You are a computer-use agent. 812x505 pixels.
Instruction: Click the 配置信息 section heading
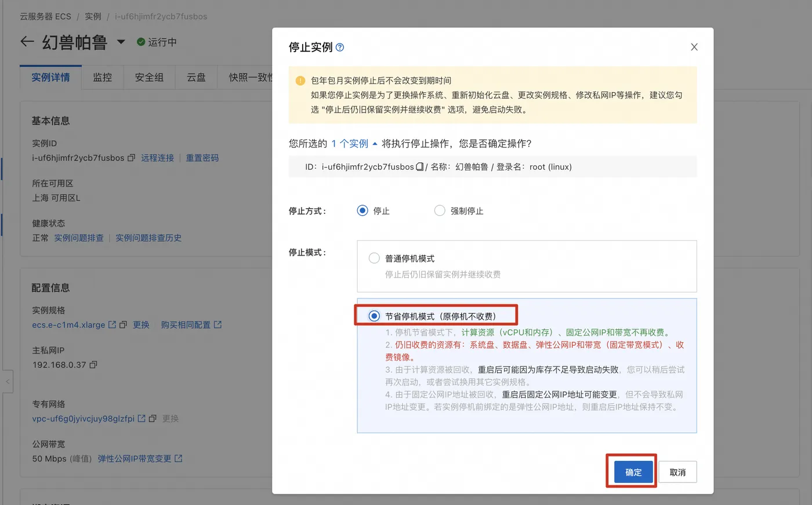coord(50,288)
